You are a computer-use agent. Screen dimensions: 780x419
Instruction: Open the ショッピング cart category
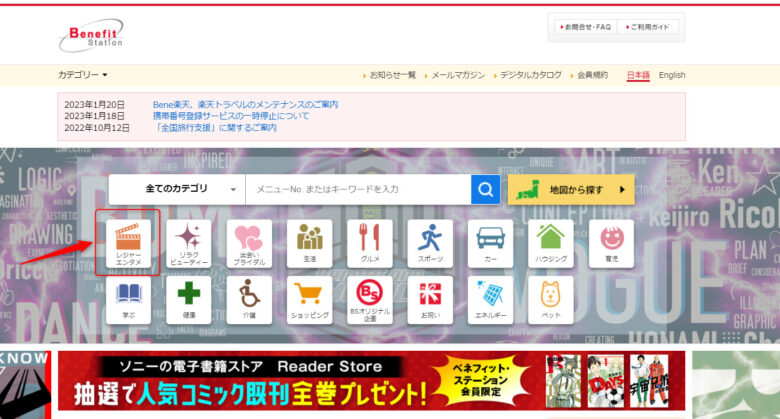(x=309, y=299)
